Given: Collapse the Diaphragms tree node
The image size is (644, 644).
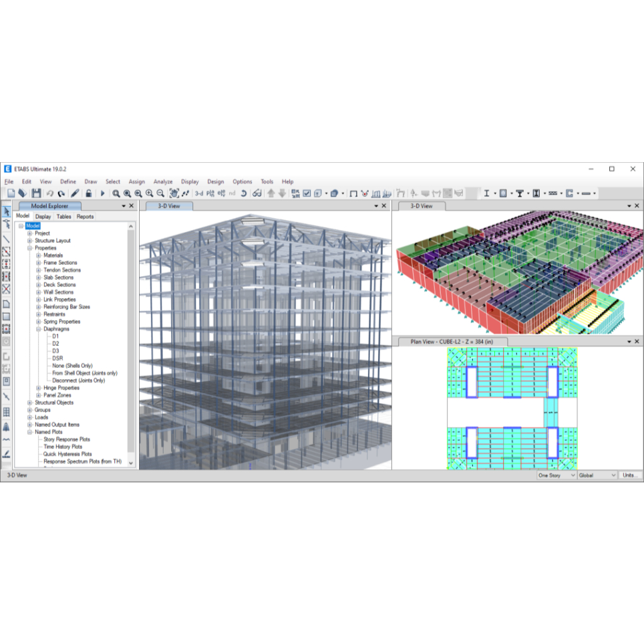Looking at the screenshot, I should [38, 329].
